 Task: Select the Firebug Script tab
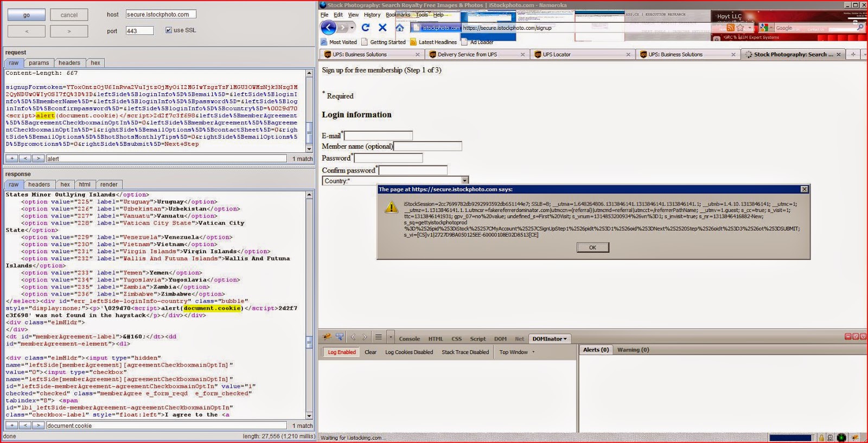click(478, 339)
